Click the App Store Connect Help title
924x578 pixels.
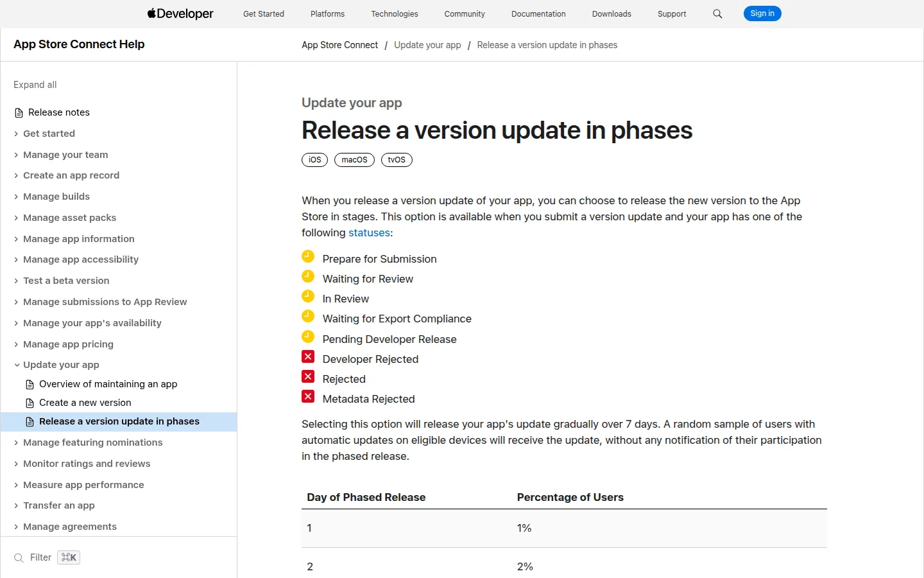[79, 44]
